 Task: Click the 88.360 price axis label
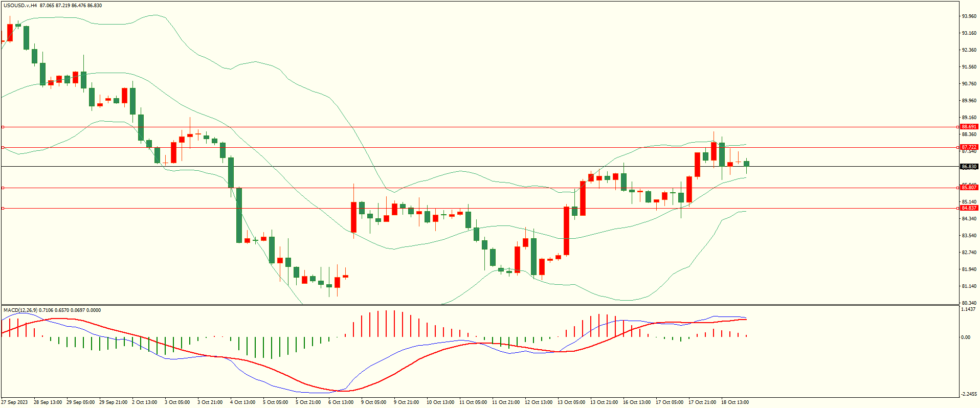coord(969,134)
